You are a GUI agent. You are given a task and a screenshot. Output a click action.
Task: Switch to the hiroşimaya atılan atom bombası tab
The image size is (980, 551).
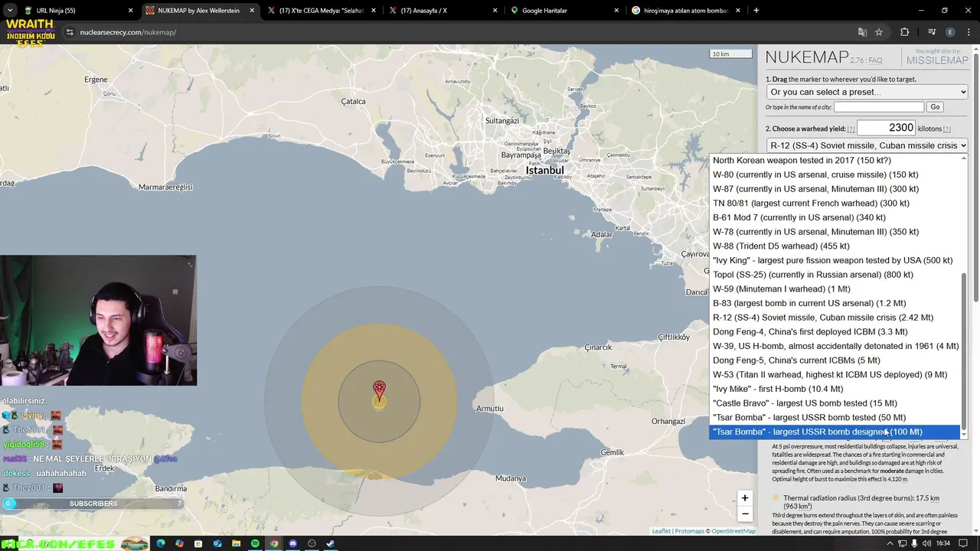(x=685, y=11)
